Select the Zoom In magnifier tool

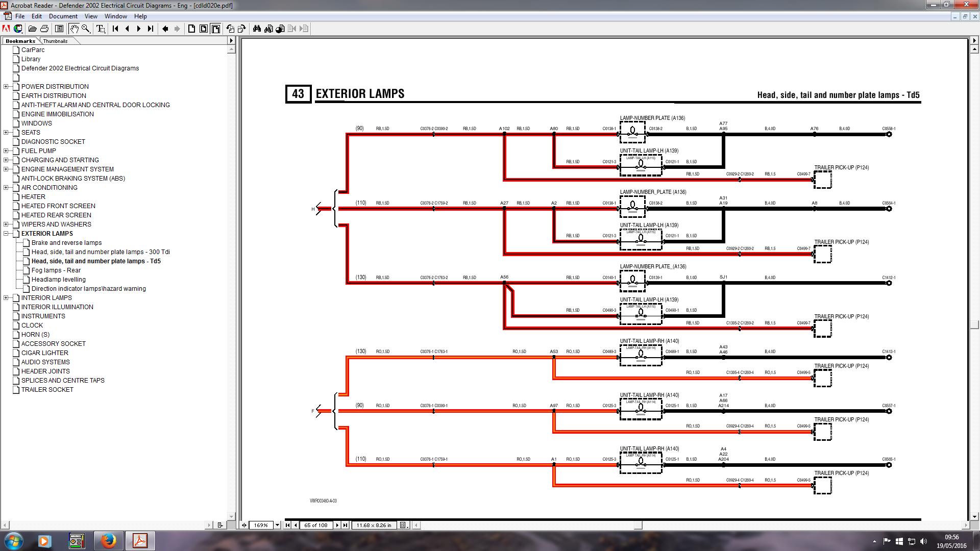(86, 29)
